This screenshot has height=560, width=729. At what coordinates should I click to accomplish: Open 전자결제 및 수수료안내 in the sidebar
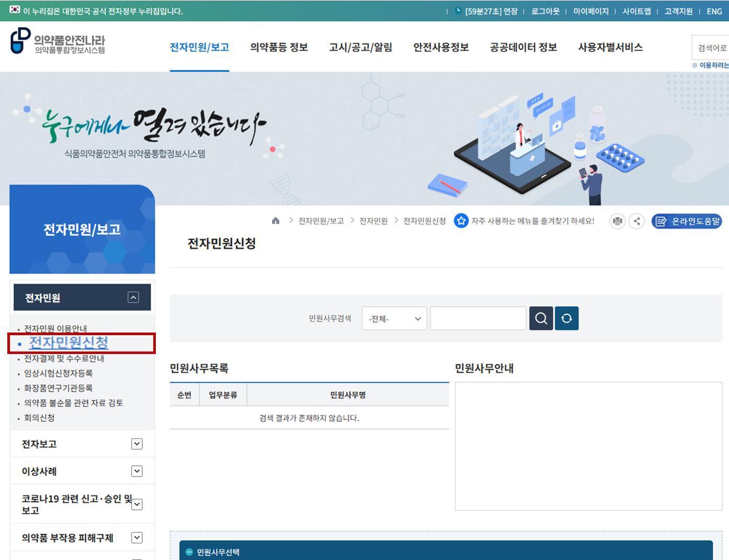point(63,359)
